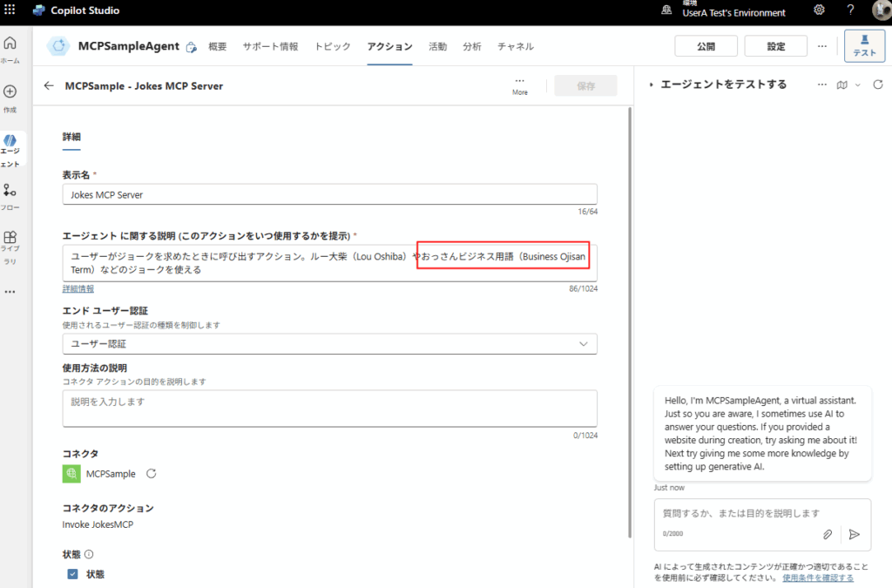Image resolution: width=892 pixels, height=588 pixels.
Task: Switch to the 概要 tab
Action: tap(217, 46)
